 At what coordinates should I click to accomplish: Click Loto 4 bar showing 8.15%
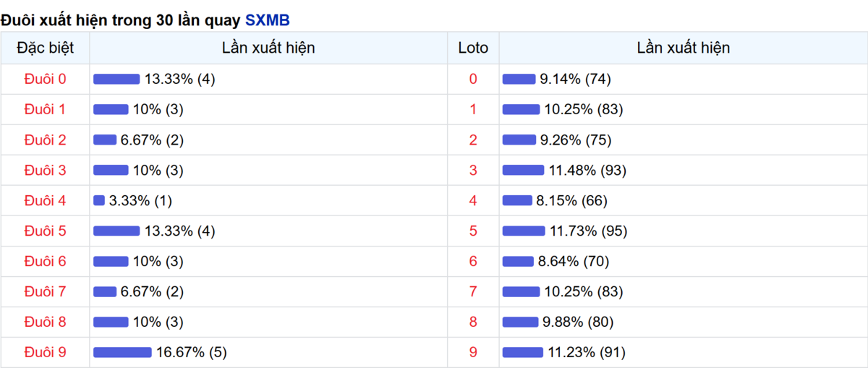[x=517, y=201]
